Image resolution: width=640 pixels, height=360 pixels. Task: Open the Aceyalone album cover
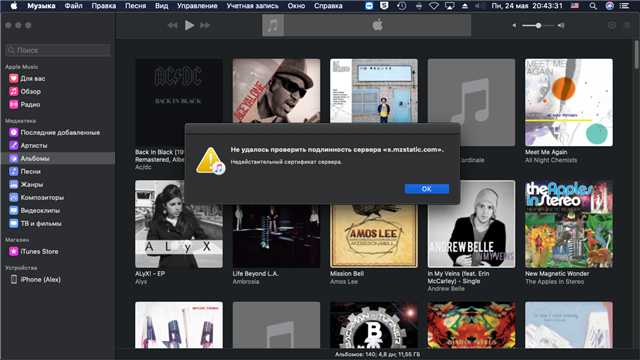(276, 91)
